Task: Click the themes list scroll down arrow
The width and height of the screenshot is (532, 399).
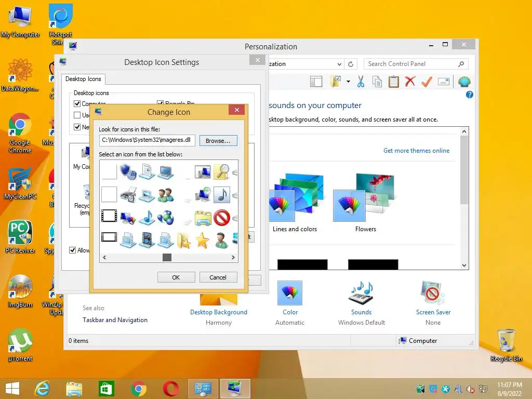Action: click(464, 265)
